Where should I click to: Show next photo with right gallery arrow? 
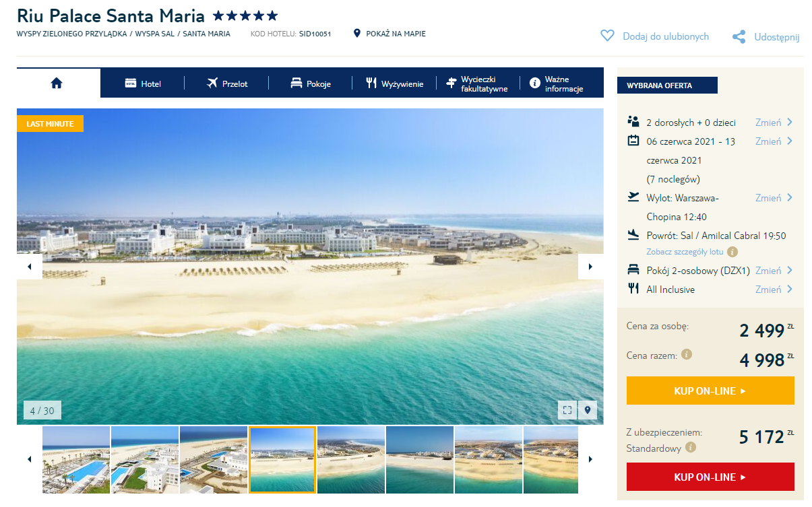590,267
